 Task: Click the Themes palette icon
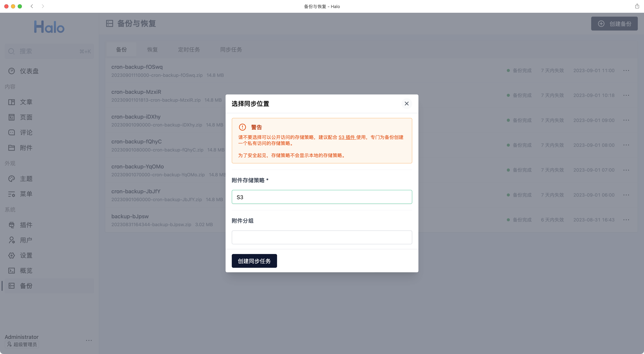(x=12, y=179)
